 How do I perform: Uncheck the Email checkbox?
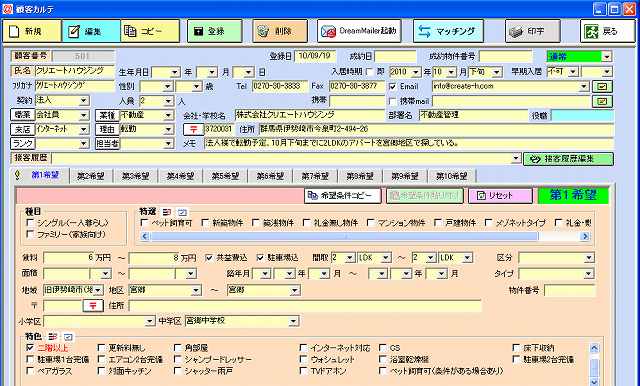pos(393,87)
